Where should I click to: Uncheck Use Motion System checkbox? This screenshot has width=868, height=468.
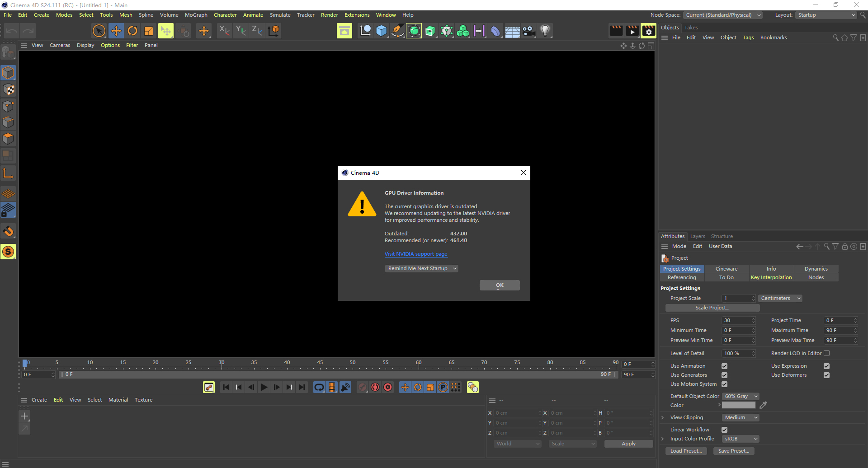click(x=724, y=384)
